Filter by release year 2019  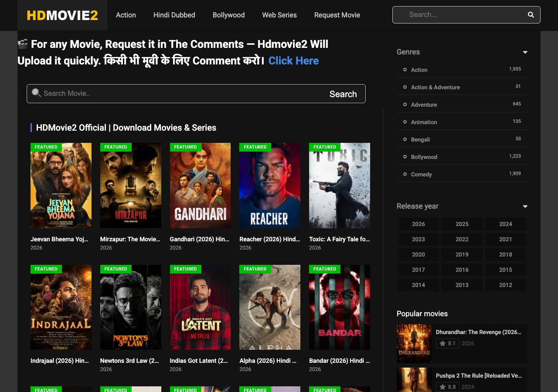(462, 254)
